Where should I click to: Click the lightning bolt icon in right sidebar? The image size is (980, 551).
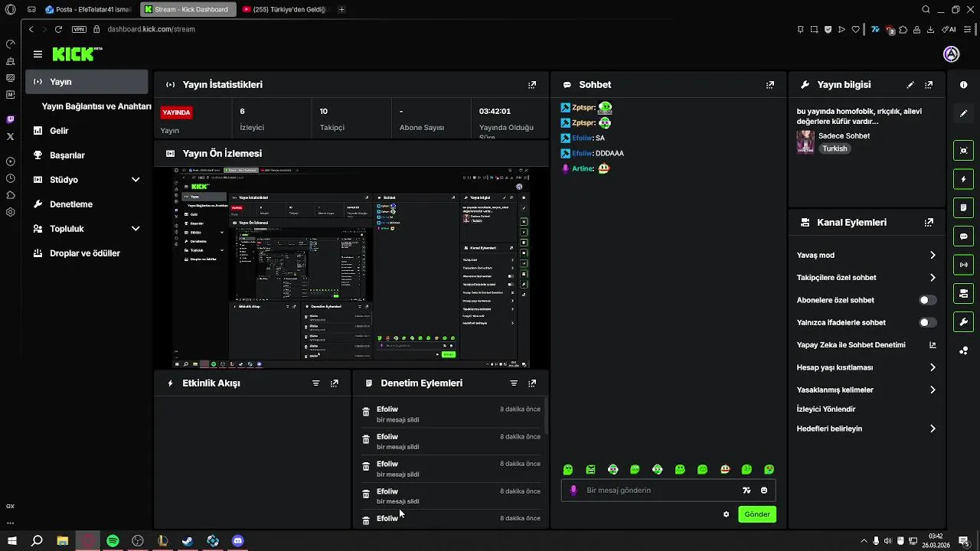[x=963, y=179]
